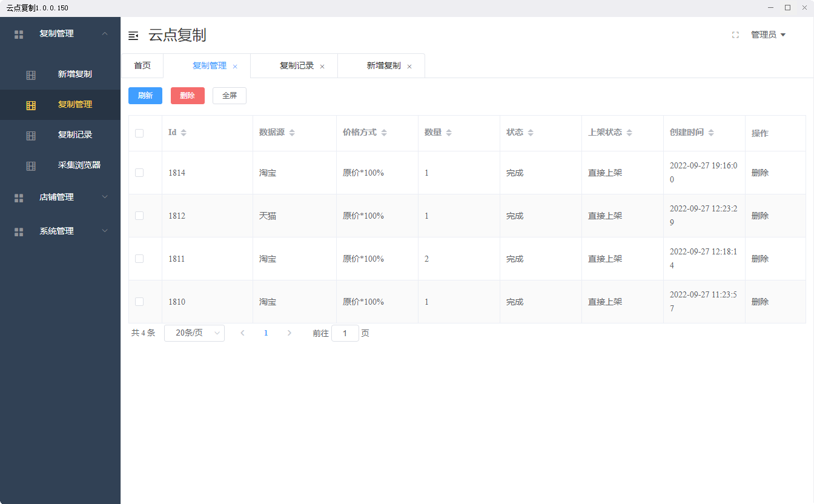Open the 20条/页 page size dropdown

pyautogui.click(x=194, y=333)
